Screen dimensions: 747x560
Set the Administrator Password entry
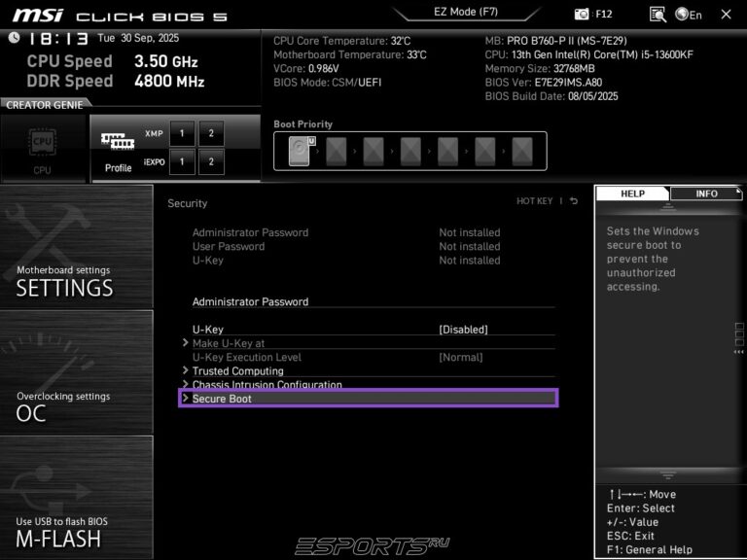[x=250, y=302]
